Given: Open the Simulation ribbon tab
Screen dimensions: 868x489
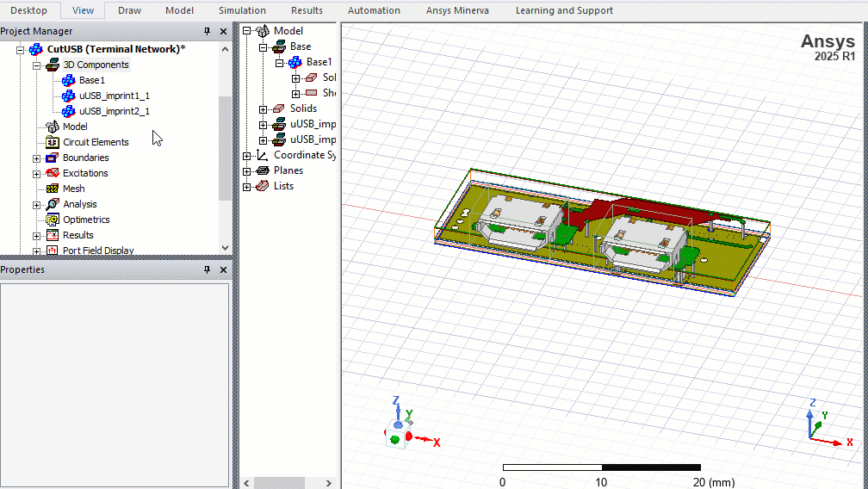Looking at the screenshot, I should pyautogui.click(x=242, y=10).
